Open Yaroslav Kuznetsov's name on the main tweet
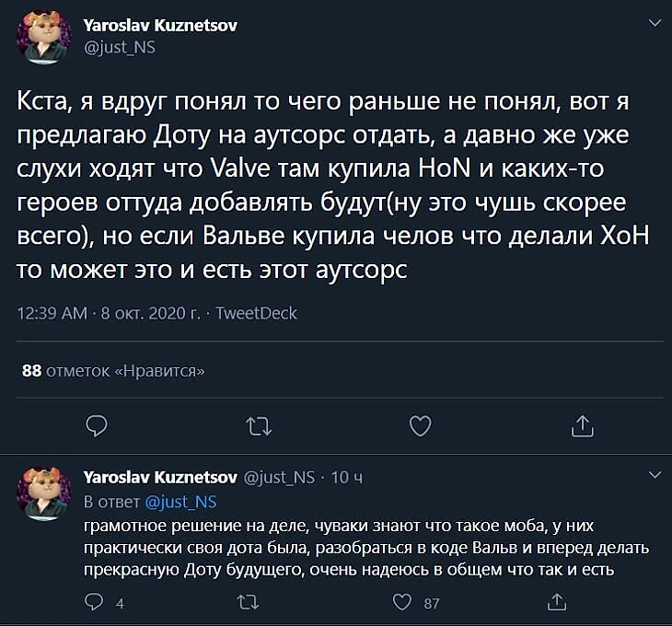 click(160, 26)
